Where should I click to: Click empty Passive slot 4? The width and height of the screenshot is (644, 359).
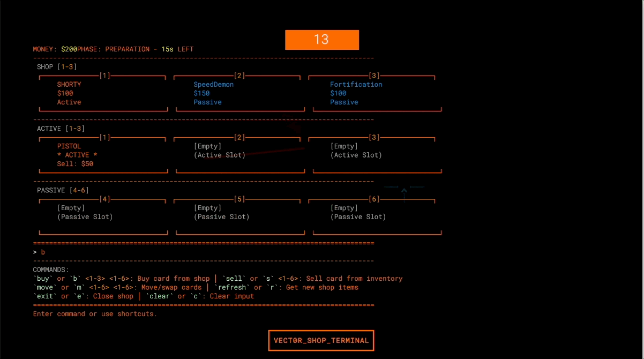[x=103, y=216]
